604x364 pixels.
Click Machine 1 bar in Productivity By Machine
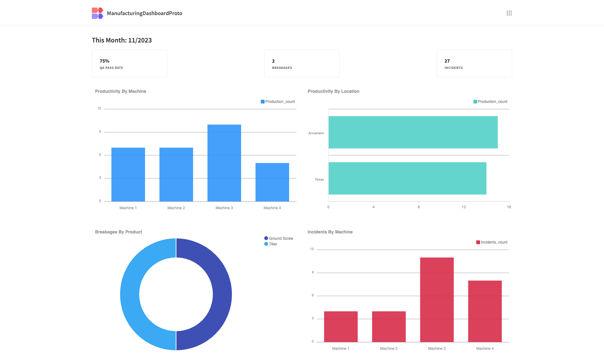pyautogui.click(x=128, y=175)
